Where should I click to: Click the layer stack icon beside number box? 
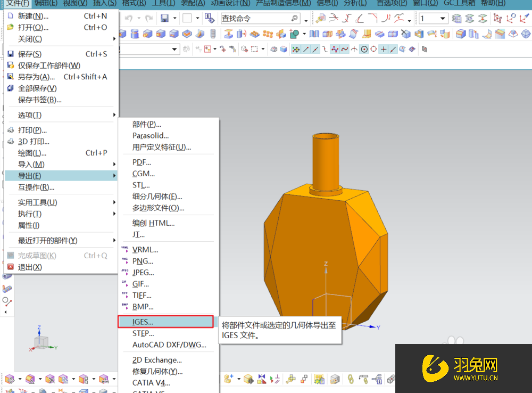(x=456, y=19)
